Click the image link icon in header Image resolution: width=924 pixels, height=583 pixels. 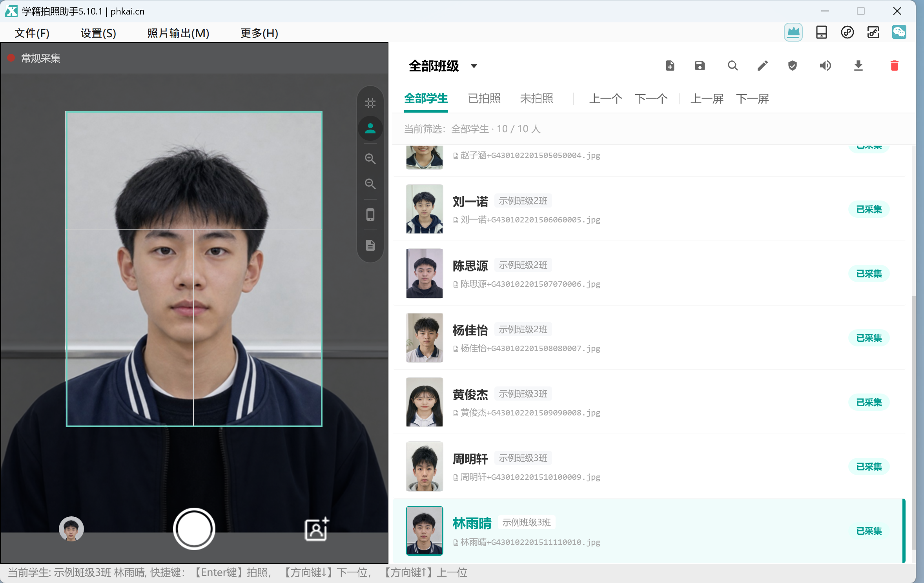pos(873,32)
